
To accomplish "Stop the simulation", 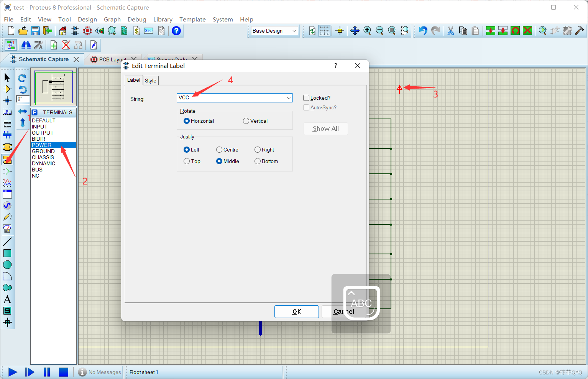I will 63,372.
